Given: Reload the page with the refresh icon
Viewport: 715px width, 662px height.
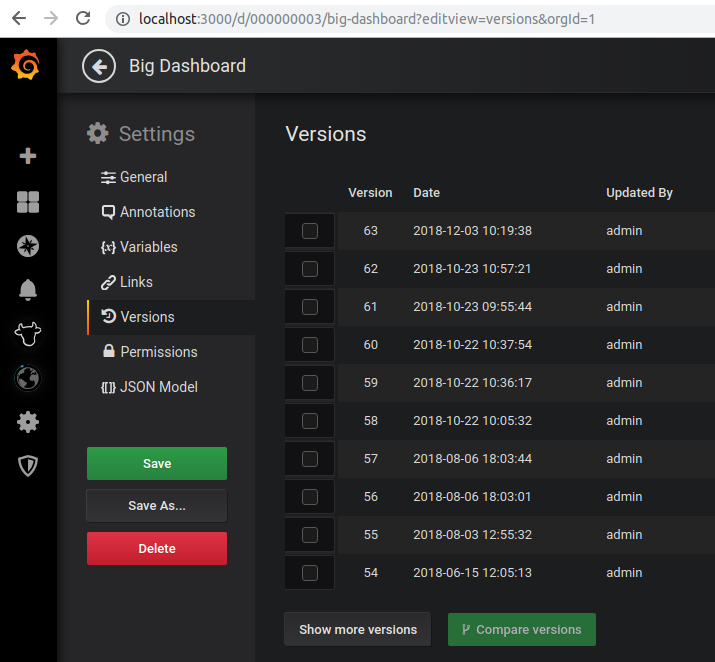Looking at the screenshot, I should [83, 18].
